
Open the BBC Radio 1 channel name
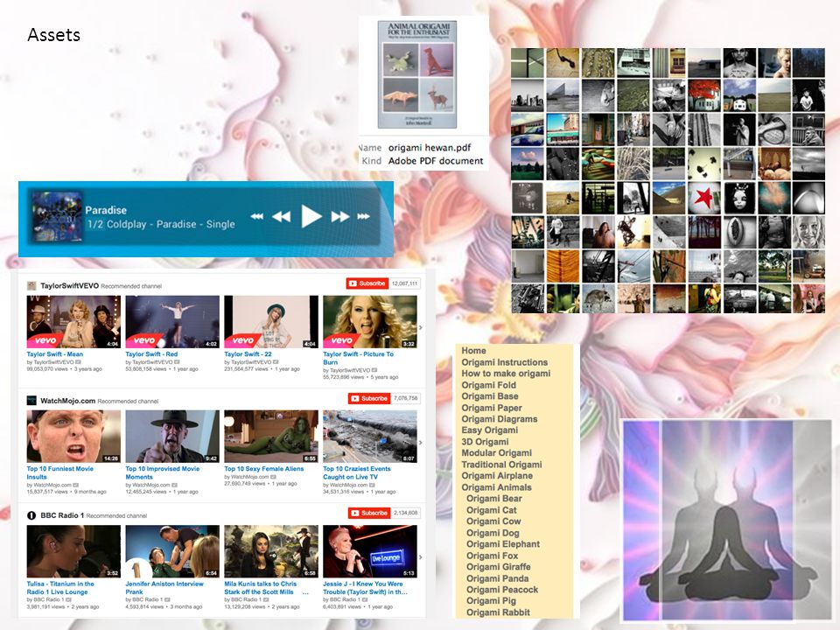click(x=62, y=514)
